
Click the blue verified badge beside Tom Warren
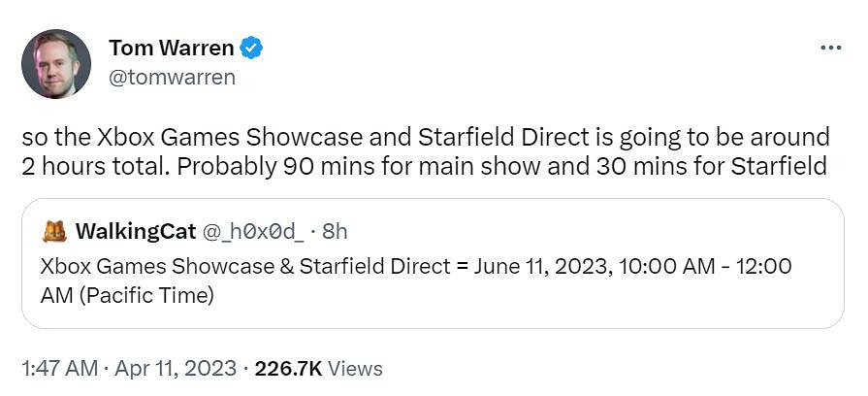(251, 48)
